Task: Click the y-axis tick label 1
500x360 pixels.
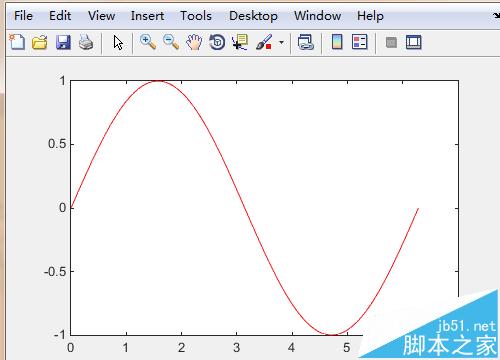Action: [62, 81]
